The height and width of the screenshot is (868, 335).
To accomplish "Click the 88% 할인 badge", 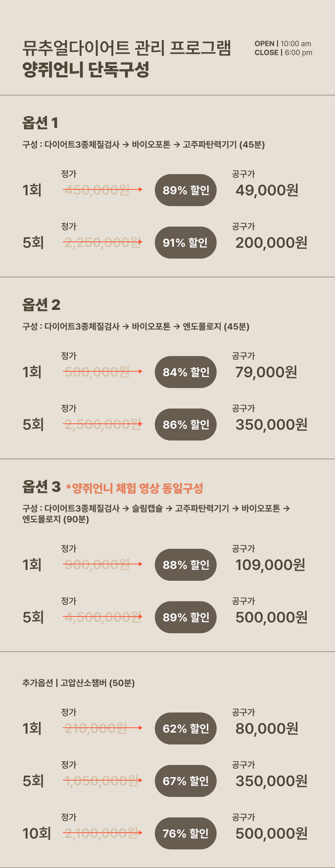I will [185, 565].
